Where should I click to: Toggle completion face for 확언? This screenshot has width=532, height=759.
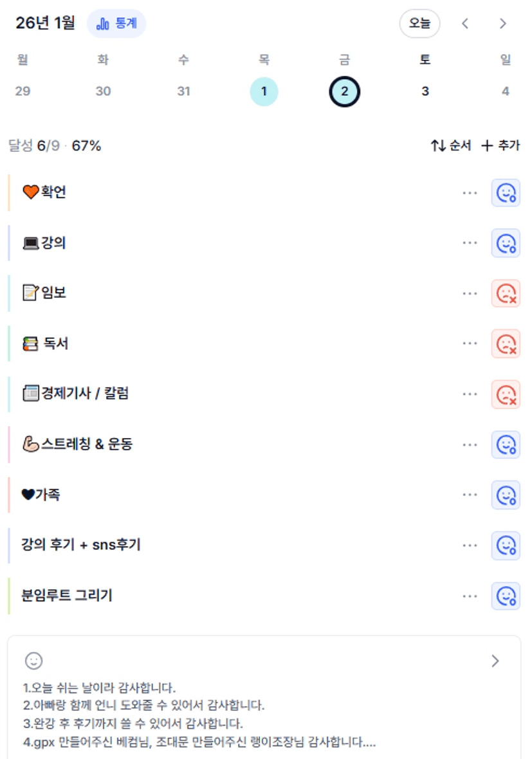[x=506, y=192]
